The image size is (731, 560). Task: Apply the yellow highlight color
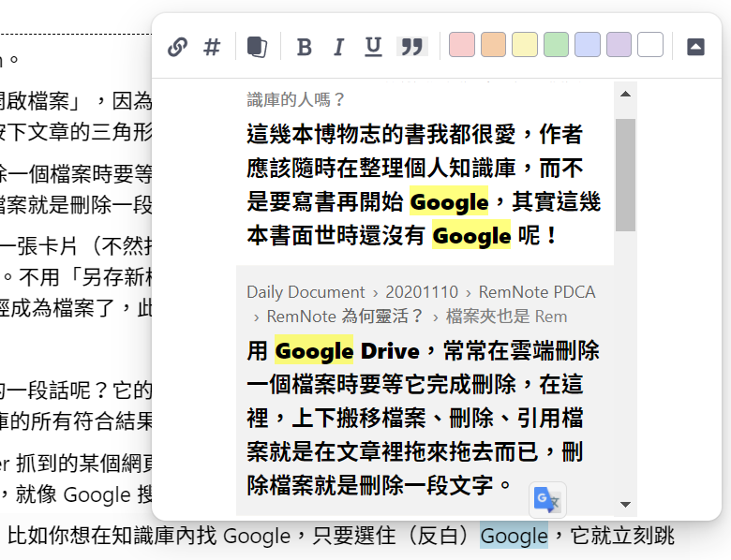pos(525,45)
